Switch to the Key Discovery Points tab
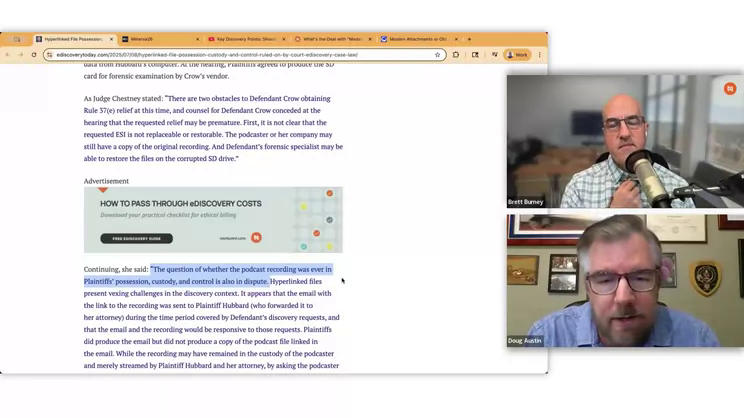 pos(245,39)
